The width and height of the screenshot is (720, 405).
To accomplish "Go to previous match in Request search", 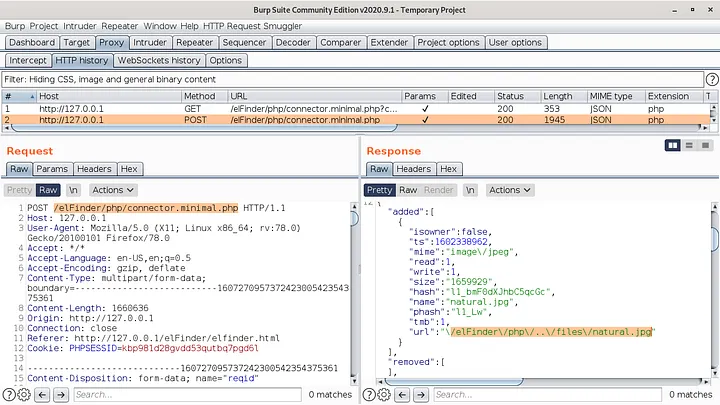I will (42, 394).
